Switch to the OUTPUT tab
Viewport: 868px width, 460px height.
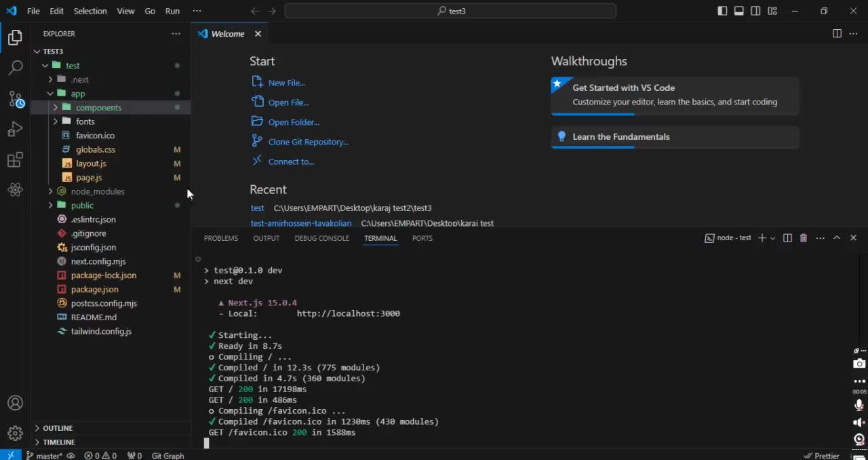click(x=266, y=238)
